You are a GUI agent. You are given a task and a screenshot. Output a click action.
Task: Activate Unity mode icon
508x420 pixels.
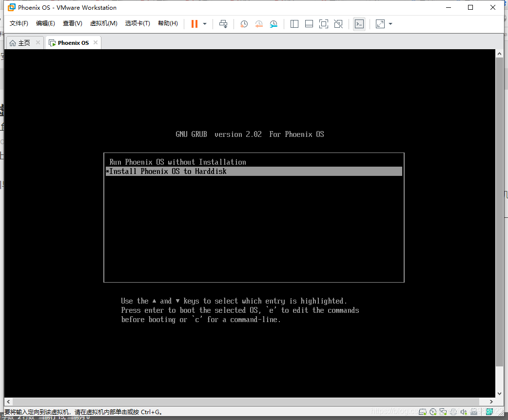(x=338, y=24)
